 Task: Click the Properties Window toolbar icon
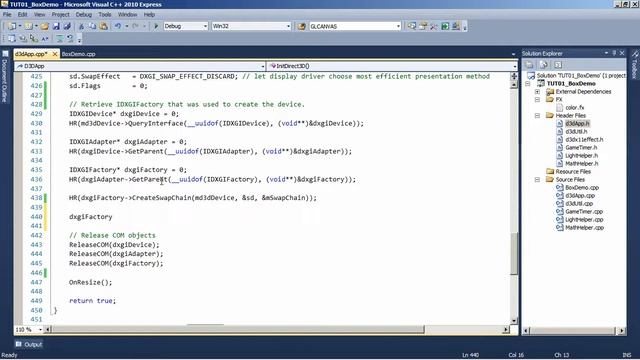pyautogui.click(x=423, y=26)
